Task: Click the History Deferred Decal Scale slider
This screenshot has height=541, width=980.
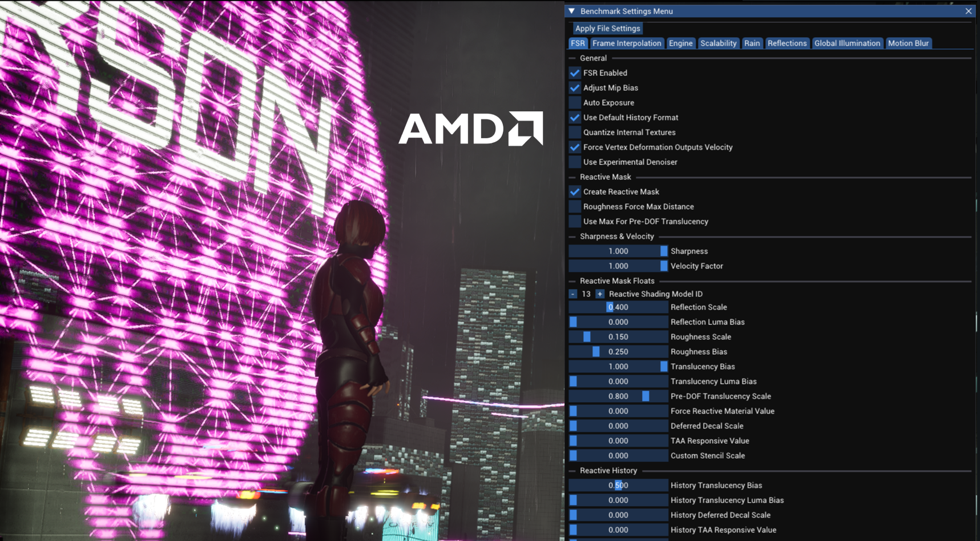Action: (x=618, y=515)
